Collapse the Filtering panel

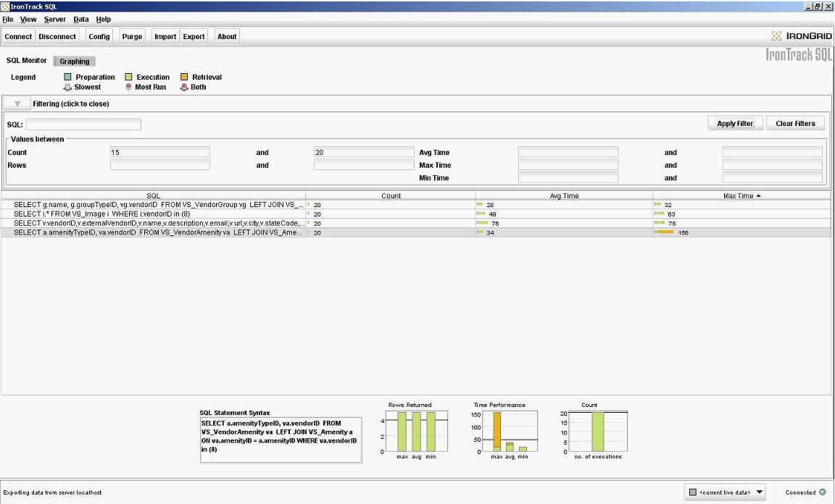point(17,104)
